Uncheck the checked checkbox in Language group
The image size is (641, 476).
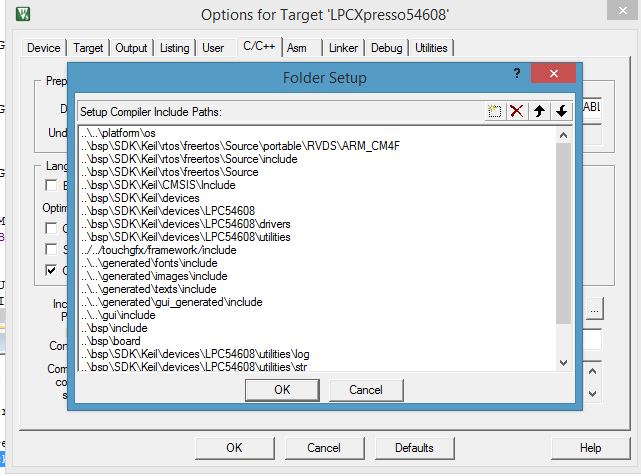coord(51,270)
